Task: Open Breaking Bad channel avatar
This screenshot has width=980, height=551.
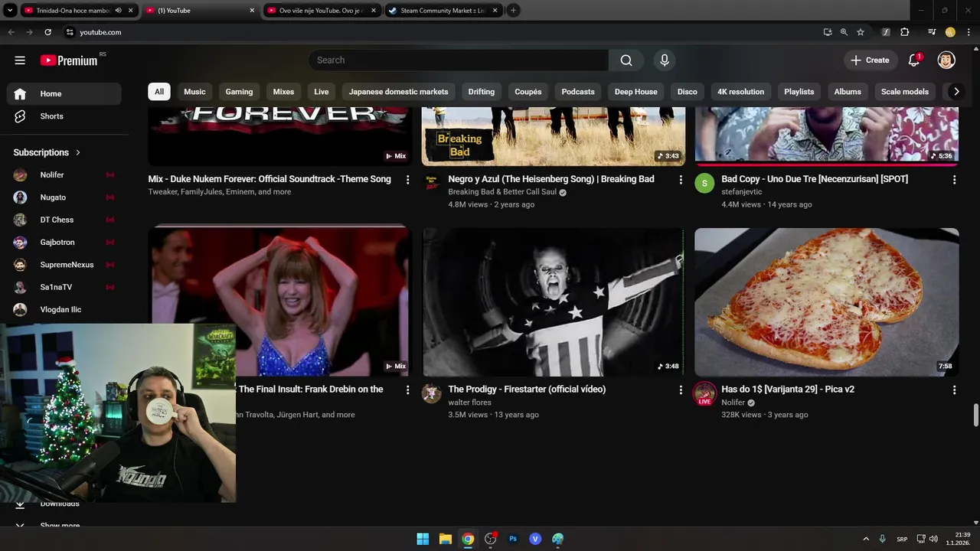Action: 431,184
